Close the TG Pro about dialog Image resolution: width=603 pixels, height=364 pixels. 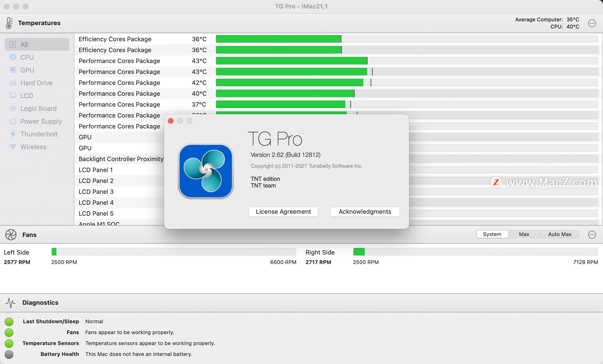pos(171,121)
